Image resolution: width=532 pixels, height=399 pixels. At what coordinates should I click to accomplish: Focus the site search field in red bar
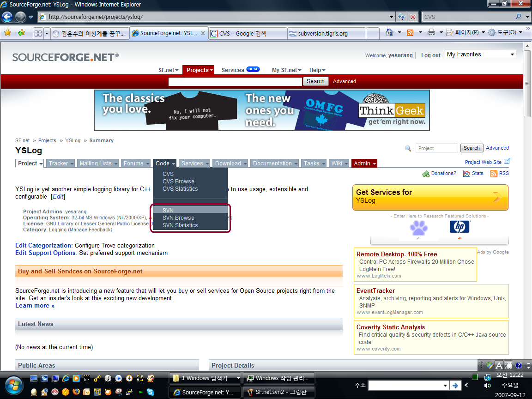coord(235,81)
